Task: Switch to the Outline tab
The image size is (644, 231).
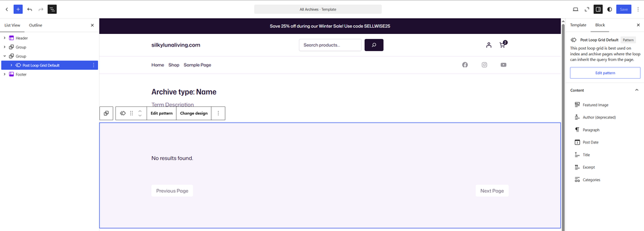Action: (x=35, y=25)
